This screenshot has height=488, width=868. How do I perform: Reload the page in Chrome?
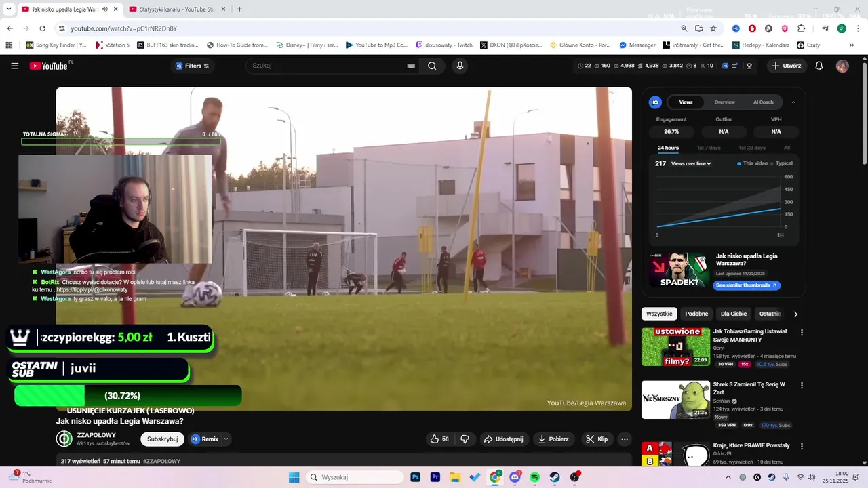point(42,28)
